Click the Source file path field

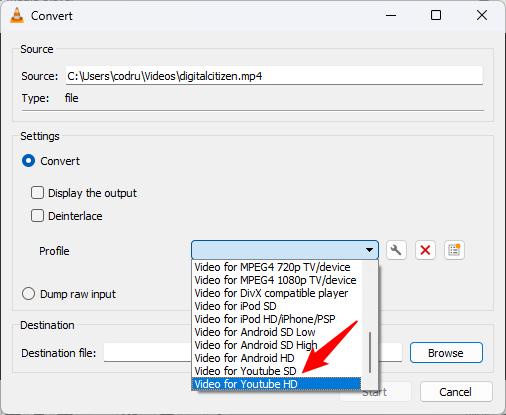tap(274, 76)
